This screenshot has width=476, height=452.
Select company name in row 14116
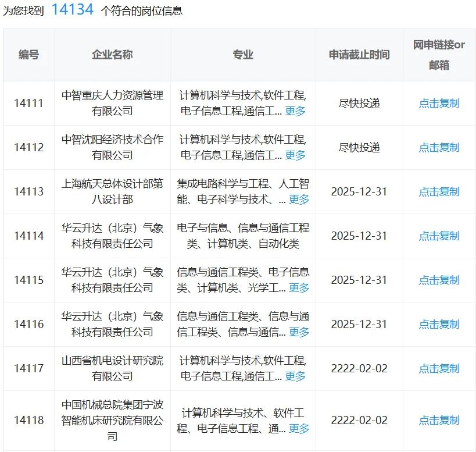[112, 324]
